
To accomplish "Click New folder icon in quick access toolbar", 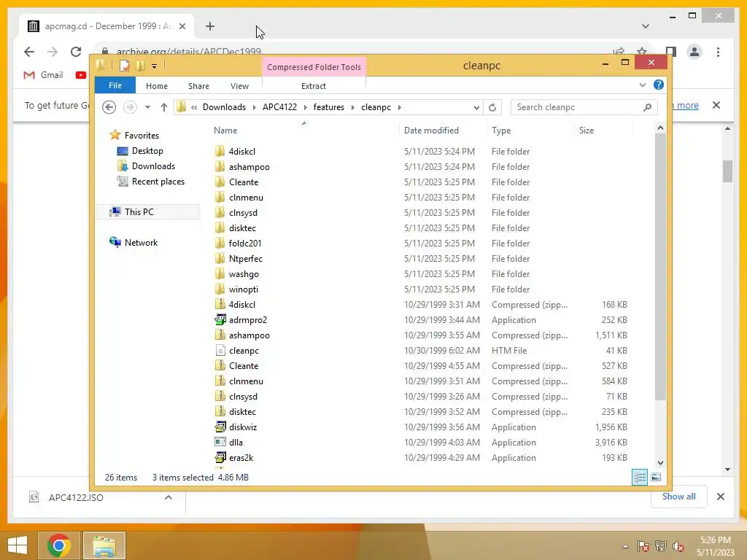I will point(141,66).
